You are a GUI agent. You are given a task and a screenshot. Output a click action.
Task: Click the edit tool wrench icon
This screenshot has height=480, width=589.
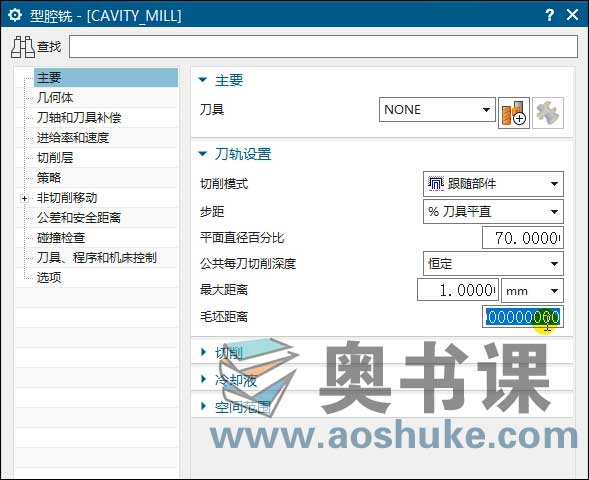548,113
